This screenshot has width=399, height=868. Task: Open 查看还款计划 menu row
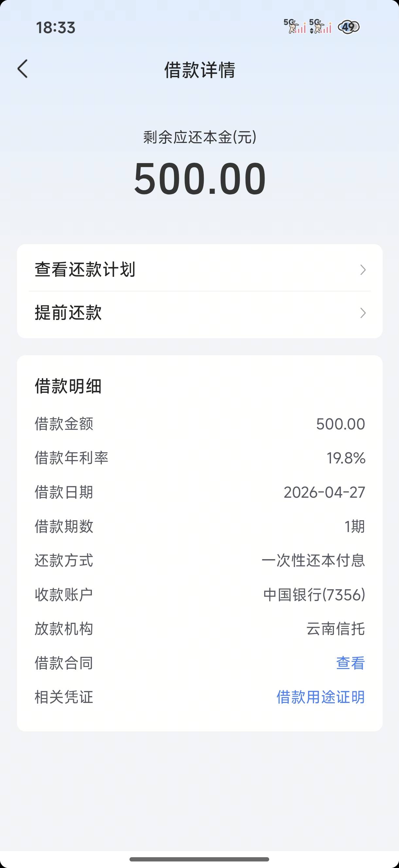[200, 270]
